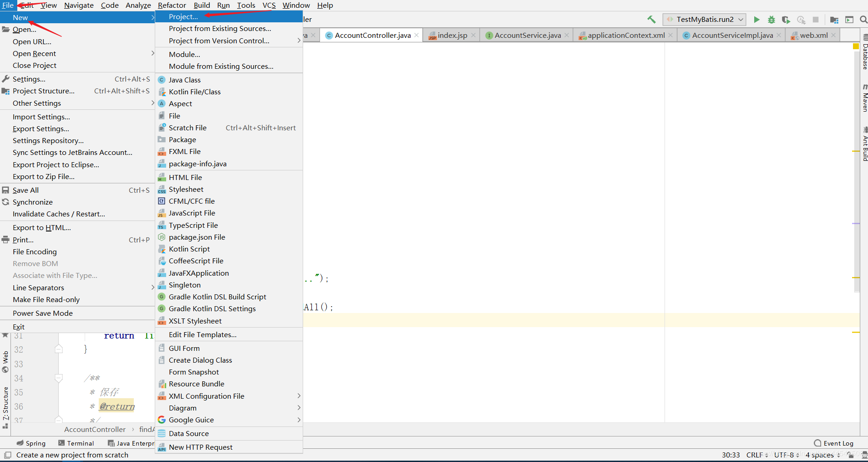Open the Refactor menu
868x462 pixels.
(172, 5)
